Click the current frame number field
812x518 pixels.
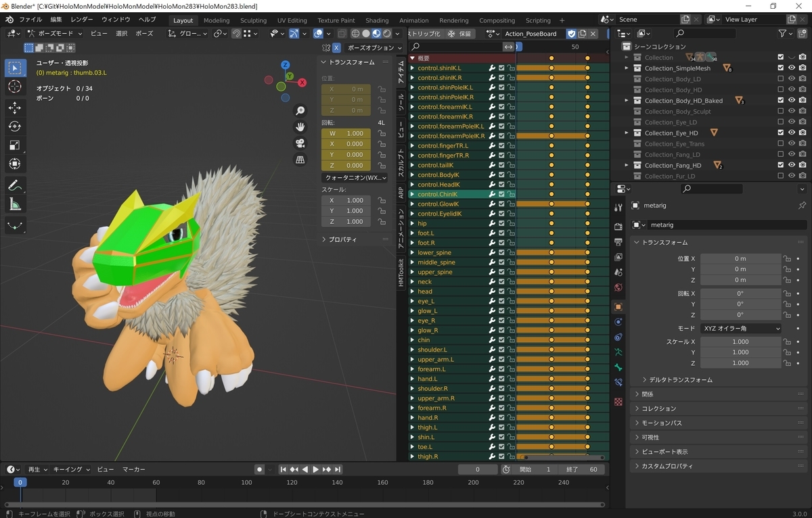point(478,469)
